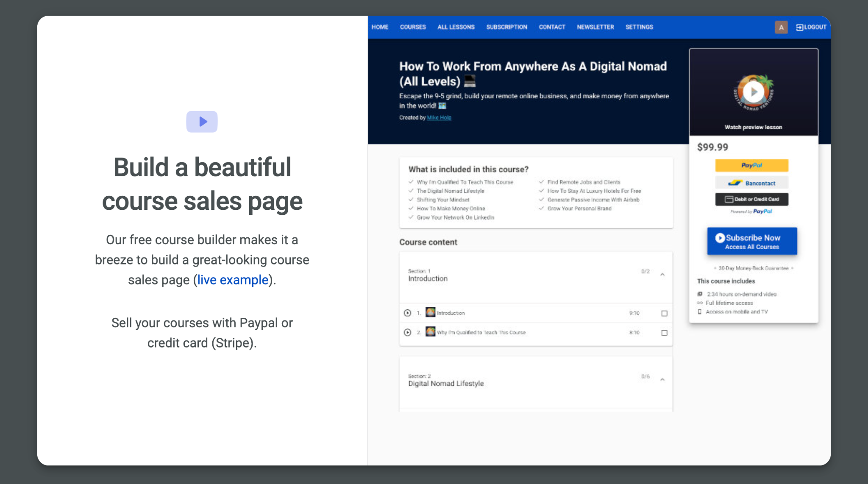The image size is (868, 484).
Task: Click the purple play video icon
Action: [x=202, y=122]
